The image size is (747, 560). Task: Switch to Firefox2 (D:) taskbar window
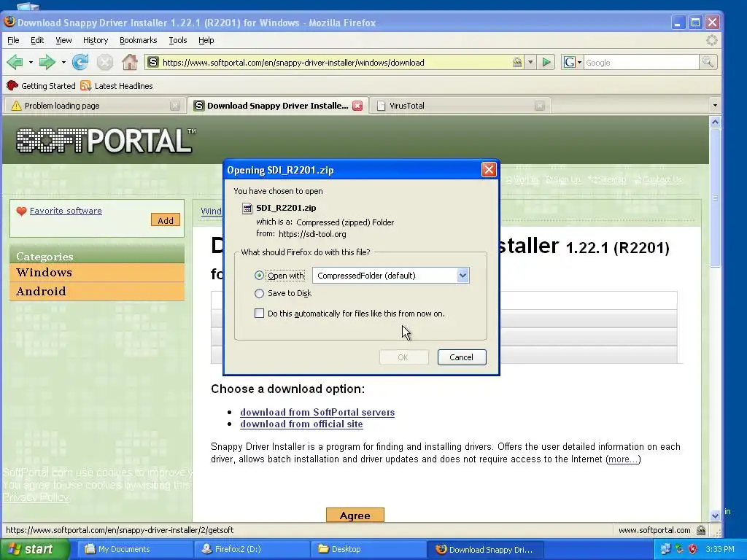252,549
